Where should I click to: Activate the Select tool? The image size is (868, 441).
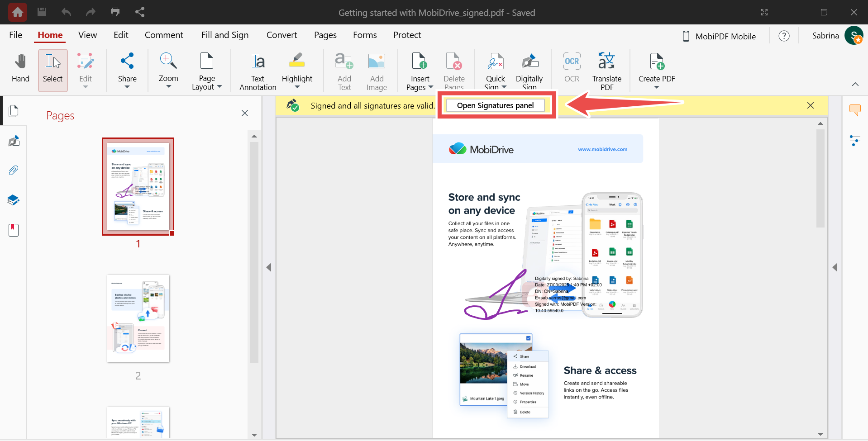(53, 70)
